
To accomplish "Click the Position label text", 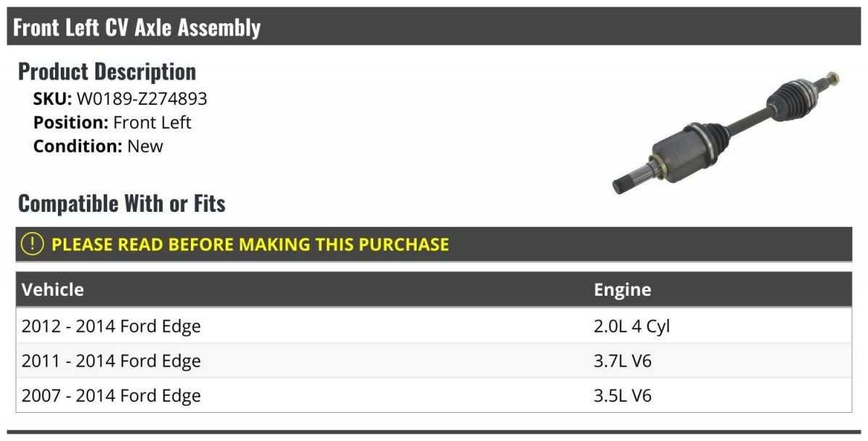I will [71, 122].
